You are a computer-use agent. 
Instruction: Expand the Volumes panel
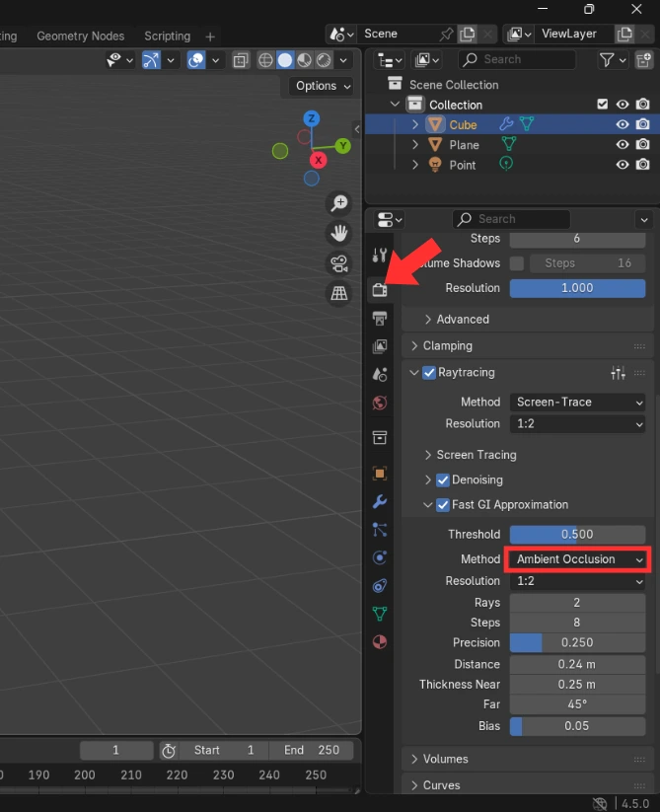point(445,759)
